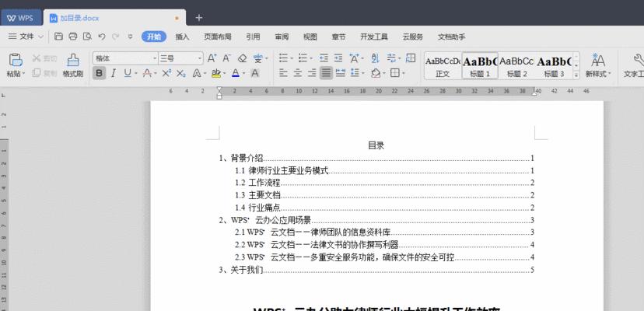Open the 文件 file menu
The image size is (644, 311).
(26, 37)
